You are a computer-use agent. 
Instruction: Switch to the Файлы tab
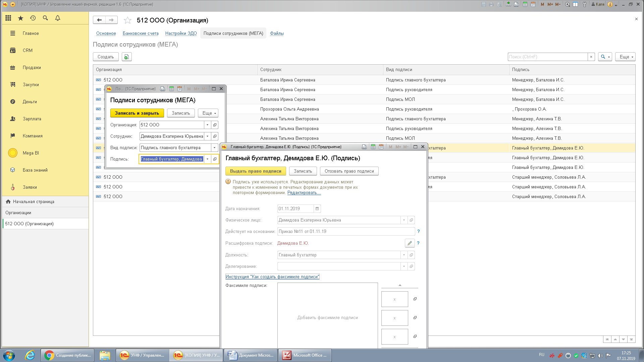(277, 33)
